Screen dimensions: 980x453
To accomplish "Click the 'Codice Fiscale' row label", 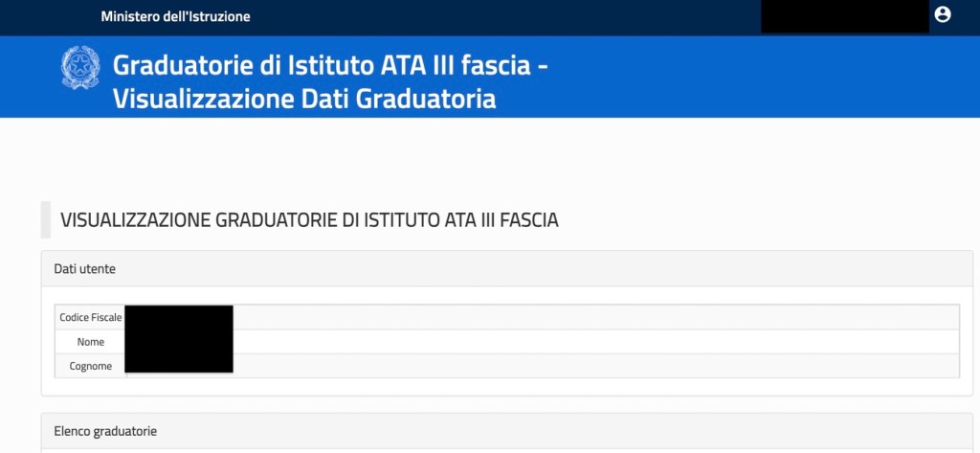I will coord(91,317).
